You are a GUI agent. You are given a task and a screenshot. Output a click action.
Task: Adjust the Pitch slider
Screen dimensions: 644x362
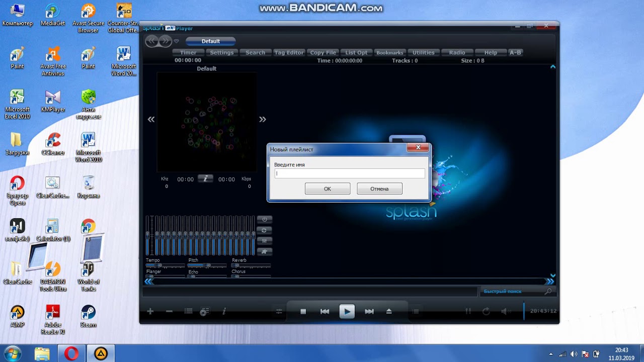click(x=207, y=265)
